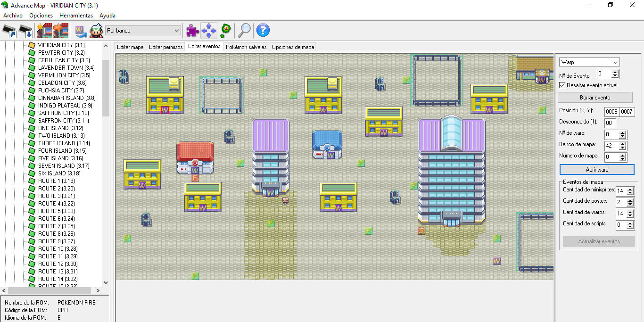Screen dimensions: 644x322
Task: Click the magnifying glass toolbar icon
Action: pos(244,31)
